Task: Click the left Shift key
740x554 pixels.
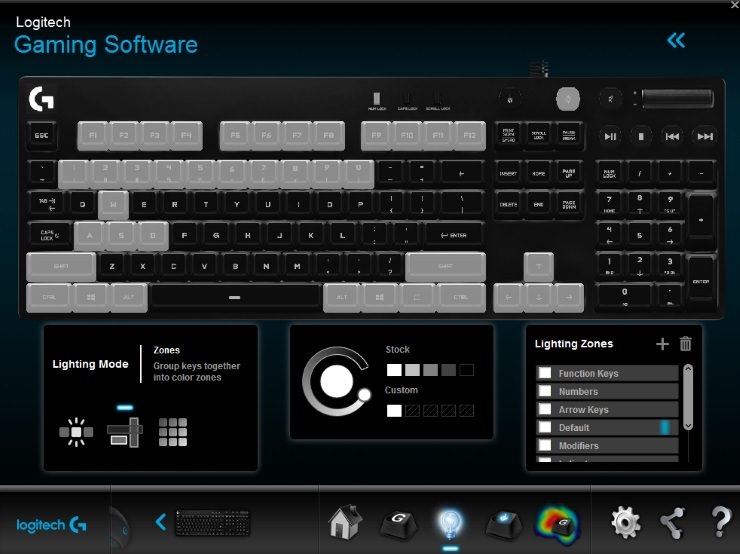Action: tap(61, 267)
